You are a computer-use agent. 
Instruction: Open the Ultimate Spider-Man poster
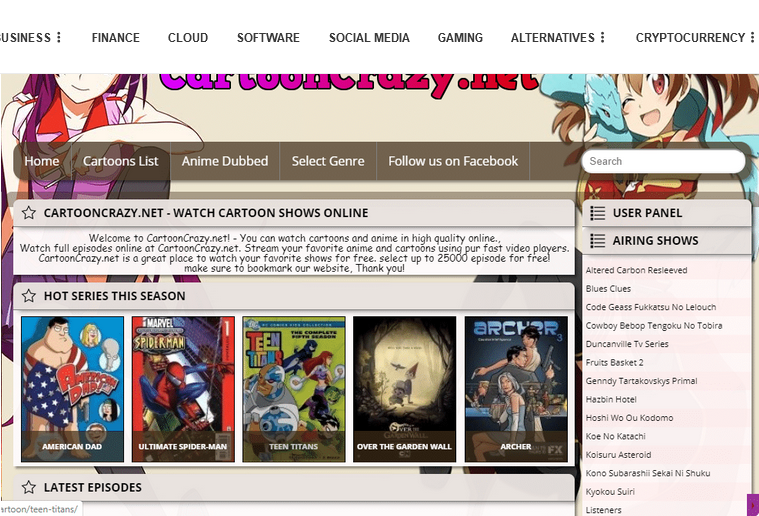click(183, 389)
